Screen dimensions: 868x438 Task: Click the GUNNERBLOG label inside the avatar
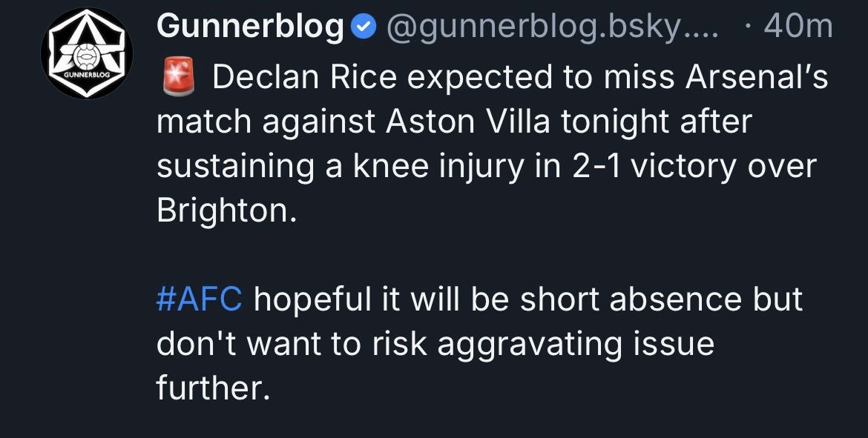tap(87, 74)
